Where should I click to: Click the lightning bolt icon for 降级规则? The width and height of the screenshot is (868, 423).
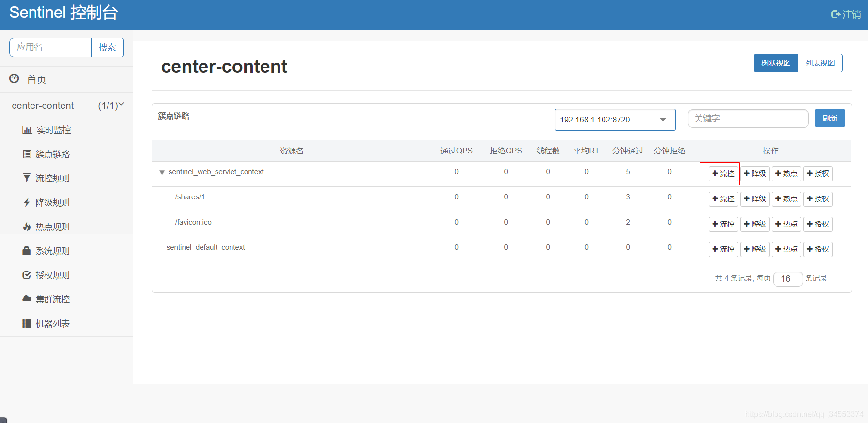click(27, 202)
